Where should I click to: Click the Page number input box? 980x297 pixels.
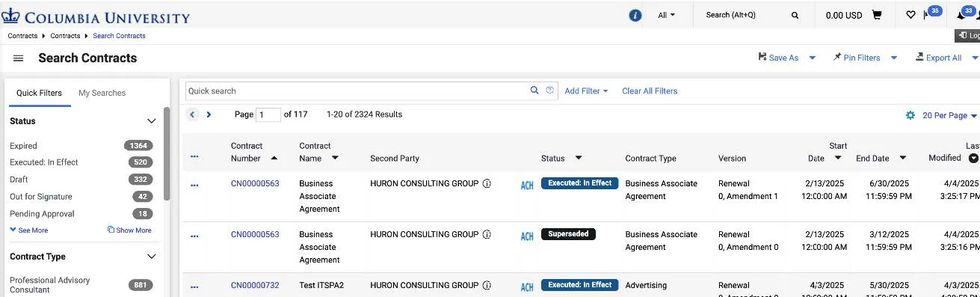[268, 114]
